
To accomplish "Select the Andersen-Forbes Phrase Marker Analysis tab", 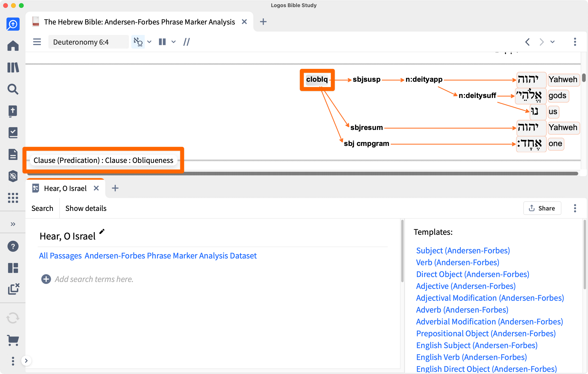I will pos(139,22).
